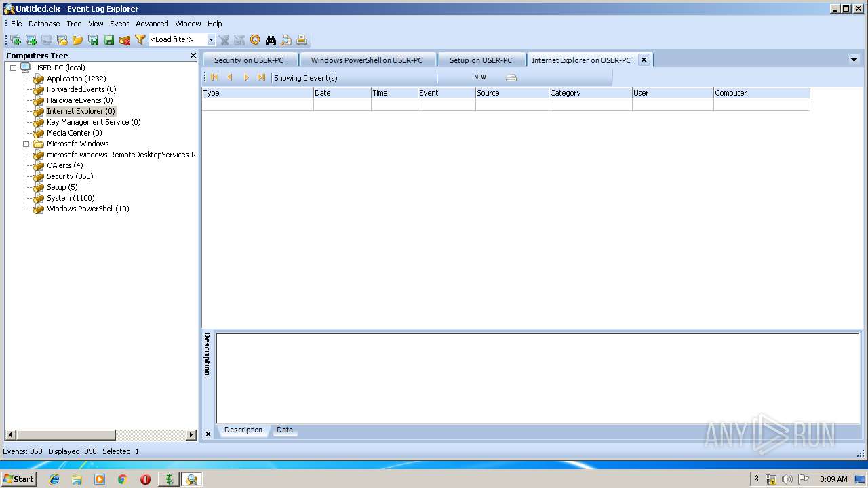Select ForwardedEvents (0) log

pyautogui.click(x=81, y=89)
